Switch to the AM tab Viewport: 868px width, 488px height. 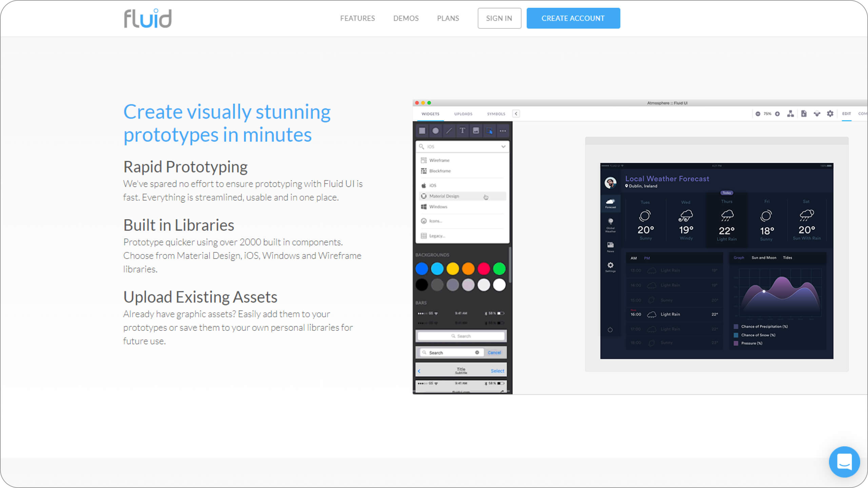pyautogui.click(x=634, y=258)
